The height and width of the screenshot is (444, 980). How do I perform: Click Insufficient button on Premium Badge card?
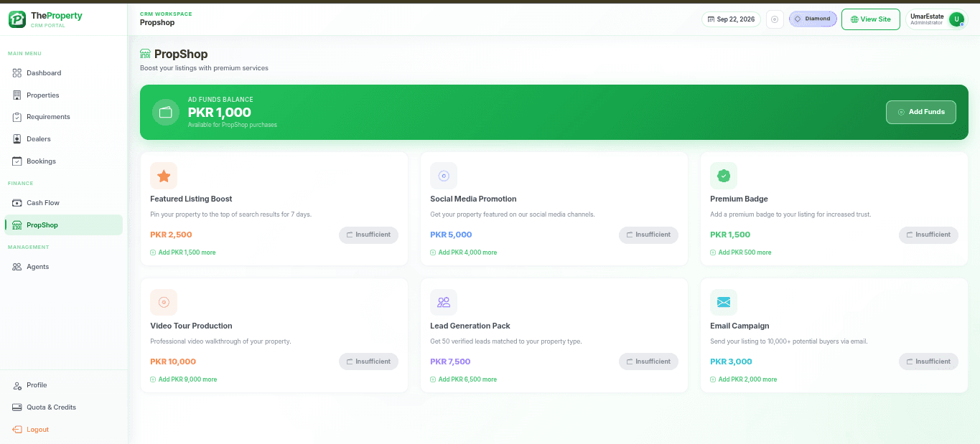928,235
